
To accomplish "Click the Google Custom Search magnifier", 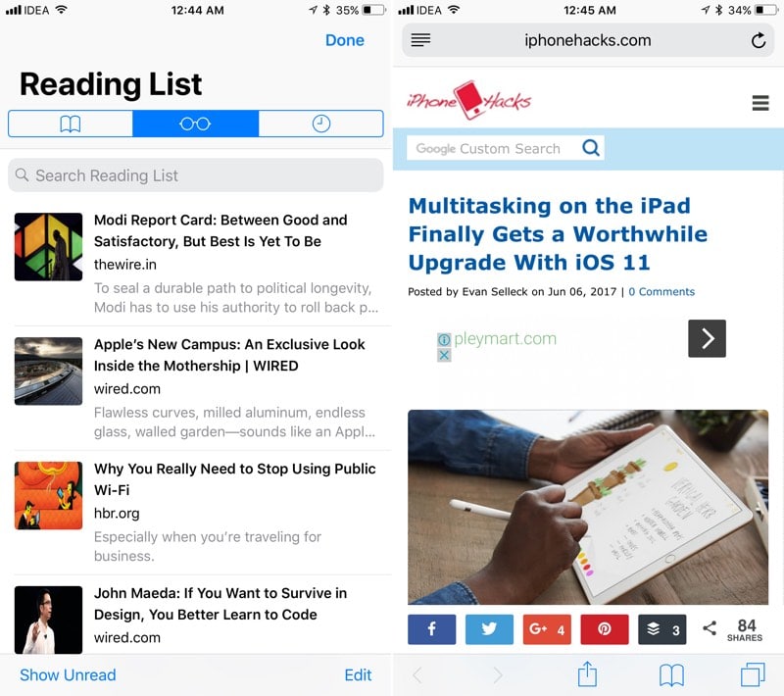I will click(x=591, y=147).
